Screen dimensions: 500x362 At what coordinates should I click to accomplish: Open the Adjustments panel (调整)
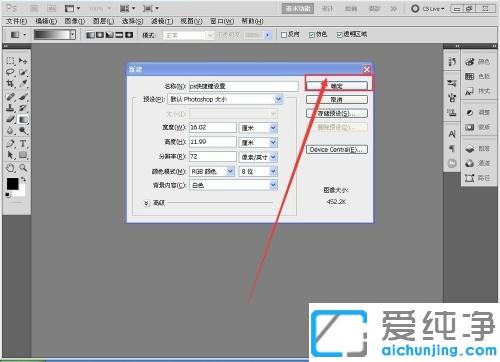pyautogui.click(x=478, y=113)
